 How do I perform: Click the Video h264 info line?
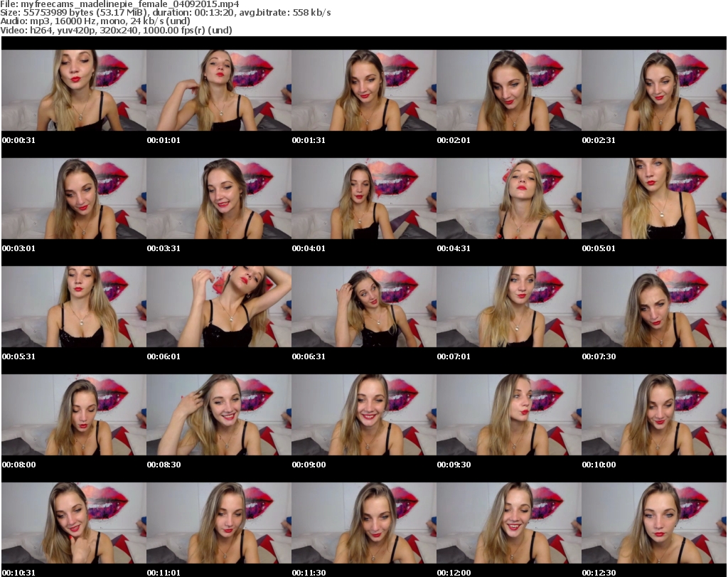point(116,30)
